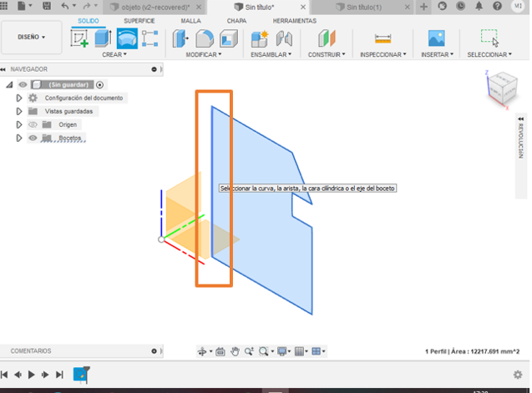Click the Insert image icon

(x=436, y=38)
